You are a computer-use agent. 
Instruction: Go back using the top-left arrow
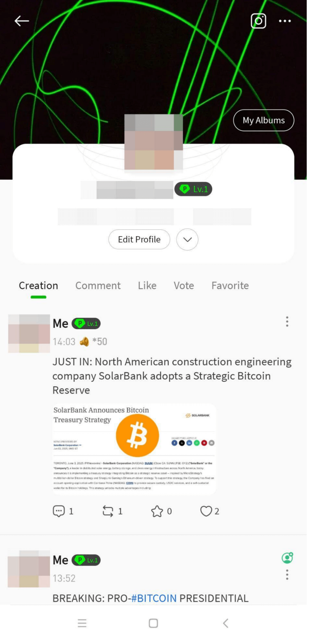point(22,21)
